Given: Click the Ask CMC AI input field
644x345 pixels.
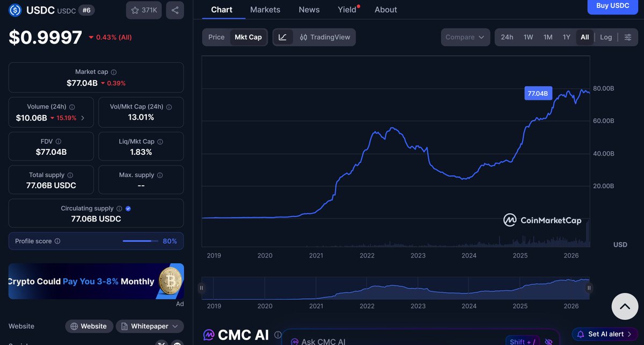Looking at the screenshot, I should click(x=420, y=337).
